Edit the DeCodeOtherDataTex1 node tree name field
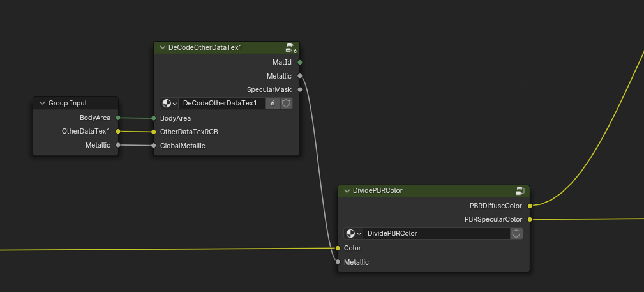644x292 pixels. tap(221, 104)
